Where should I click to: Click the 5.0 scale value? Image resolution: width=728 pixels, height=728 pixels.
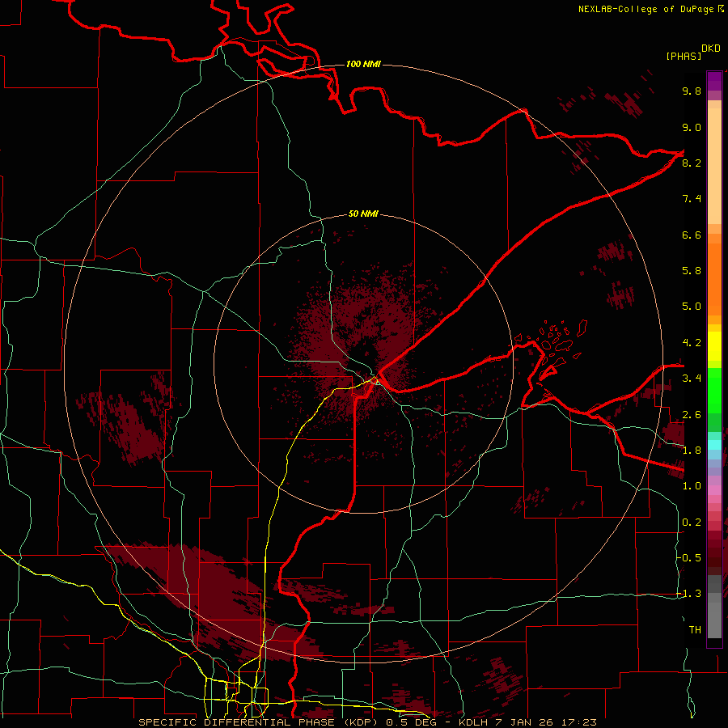pyautogui.click(x=692, y=307)
